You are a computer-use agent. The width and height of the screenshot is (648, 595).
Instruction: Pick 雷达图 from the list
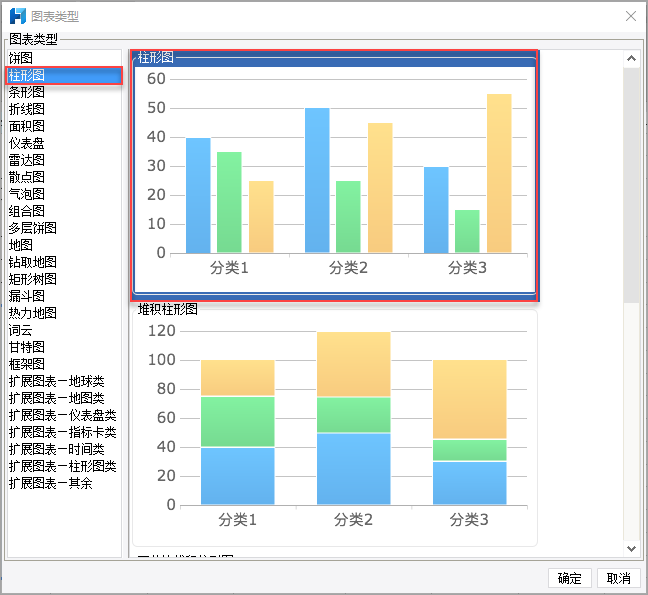coord(64,160)
